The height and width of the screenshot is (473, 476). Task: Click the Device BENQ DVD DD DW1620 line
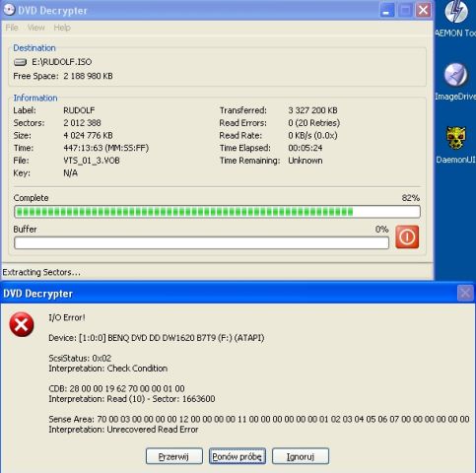tap(157, 338)
